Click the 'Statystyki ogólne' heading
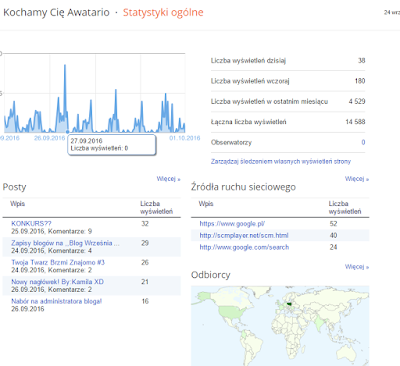This screenshot has width=400, height=366. click(x=163, y=12)
